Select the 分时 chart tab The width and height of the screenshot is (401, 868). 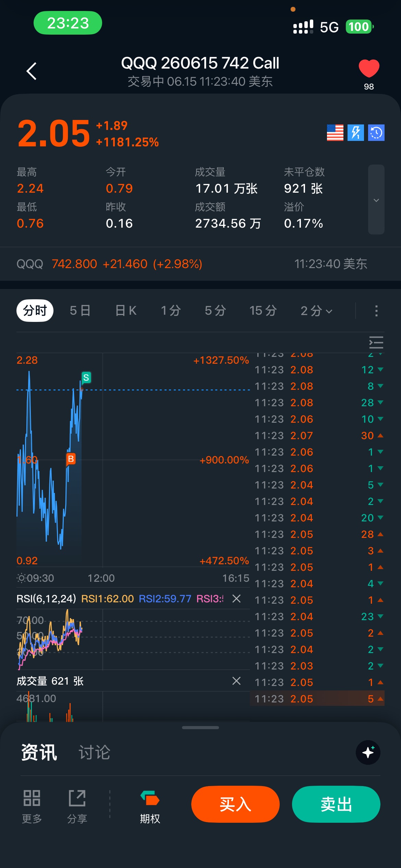tap(35, 311)
